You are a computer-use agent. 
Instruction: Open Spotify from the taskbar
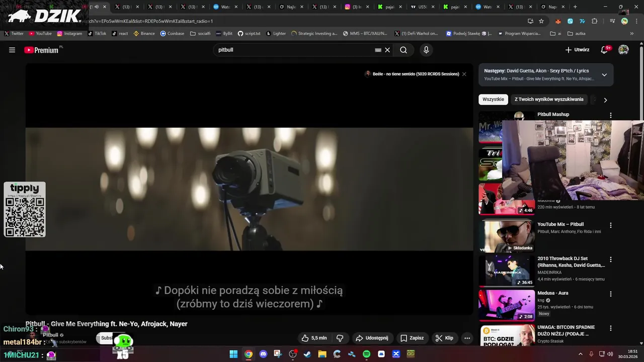click(x=366, y=354)
